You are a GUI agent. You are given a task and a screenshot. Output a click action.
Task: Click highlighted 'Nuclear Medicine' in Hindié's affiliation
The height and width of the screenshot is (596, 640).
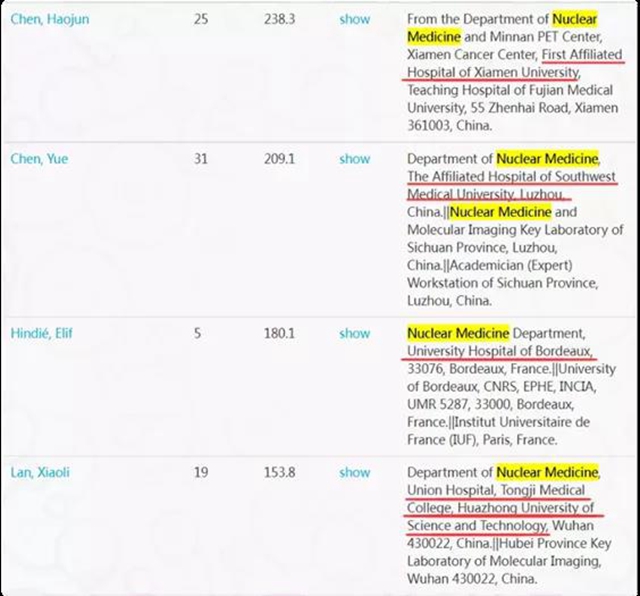458,333
